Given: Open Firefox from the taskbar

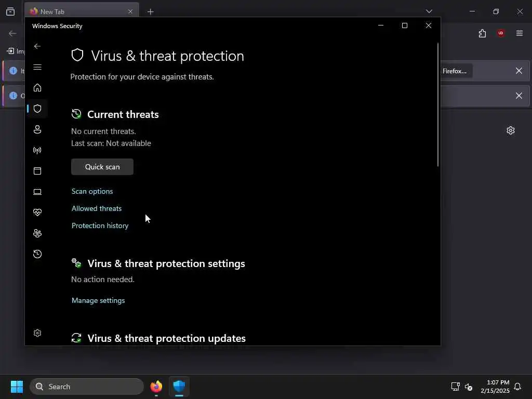Looking at the screenshot, I should coord(156,387).
